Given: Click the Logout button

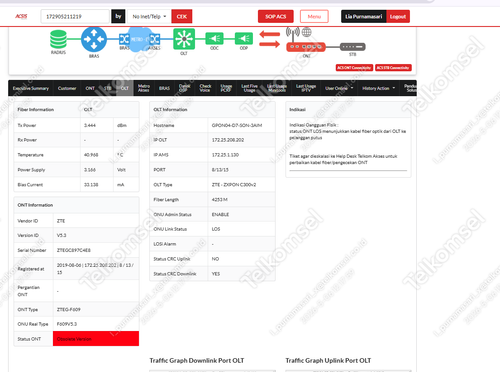Looking at the screenshot, I should 398,16.
